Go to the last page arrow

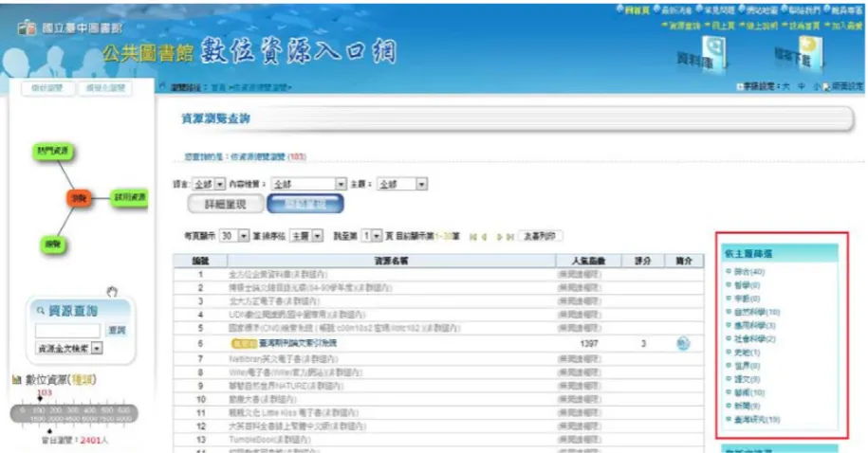click(x=509, y=237)
